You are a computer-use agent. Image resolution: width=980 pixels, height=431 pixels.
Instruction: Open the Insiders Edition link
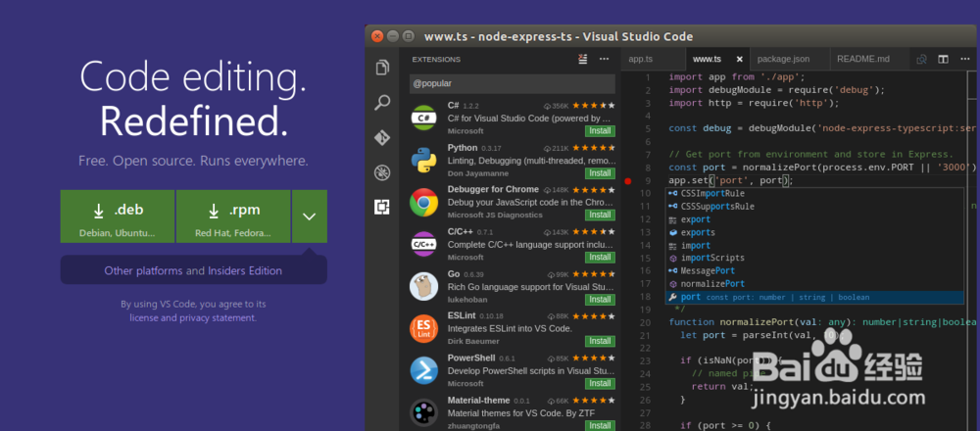(x=245, y=271)
